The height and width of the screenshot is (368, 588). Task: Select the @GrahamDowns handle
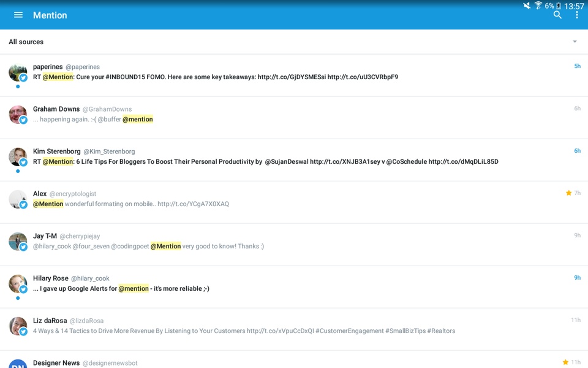(x=107, y=109)
